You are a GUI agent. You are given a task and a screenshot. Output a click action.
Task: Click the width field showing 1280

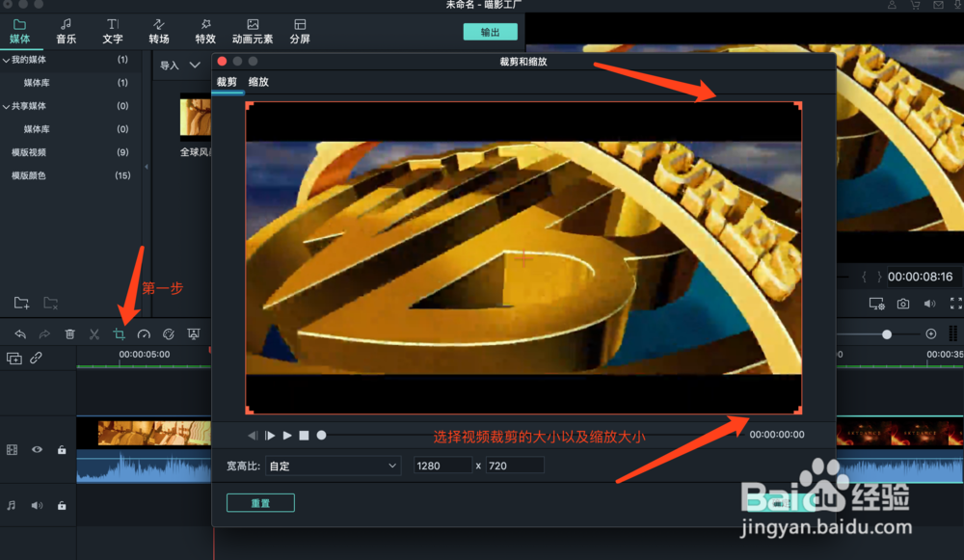coord(442,466)
